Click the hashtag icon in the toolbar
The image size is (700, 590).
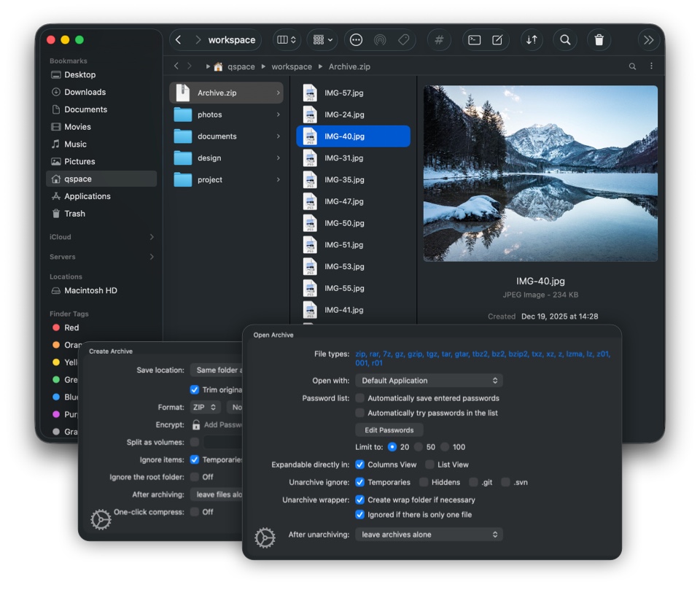click(x=438, y=40)
